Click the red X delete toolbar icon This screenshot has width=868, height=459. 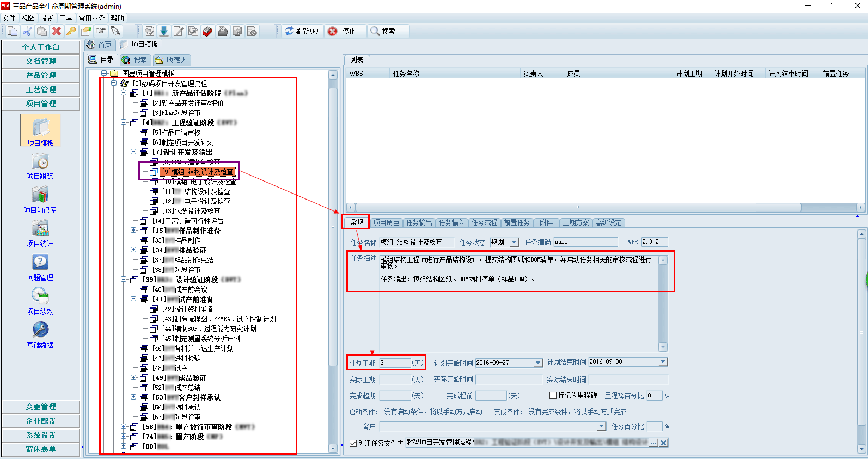pos(56,31)
